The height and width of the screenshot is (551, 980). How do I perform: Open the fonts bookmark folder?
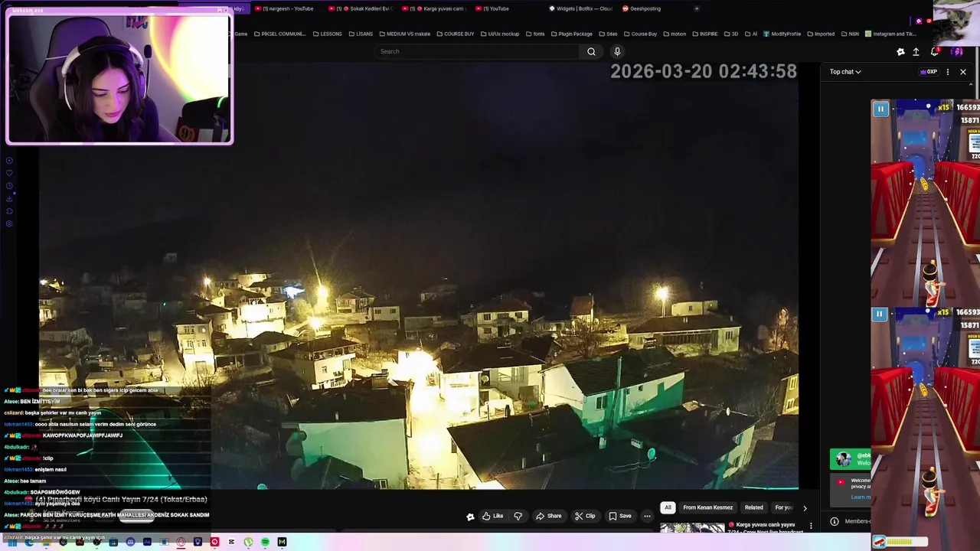click(x=534, y=34)
